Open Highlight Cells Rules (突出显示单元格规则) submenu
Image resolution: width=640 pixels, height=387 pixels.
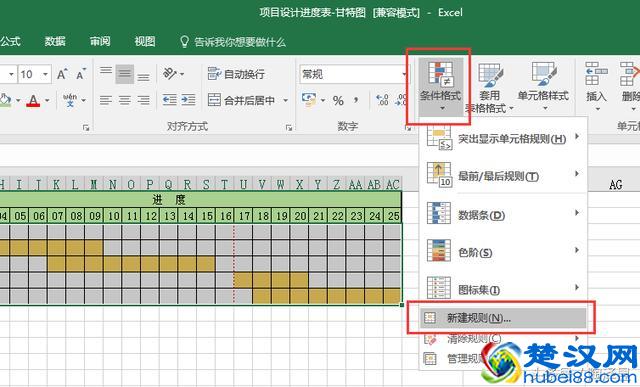pos(503,139)
